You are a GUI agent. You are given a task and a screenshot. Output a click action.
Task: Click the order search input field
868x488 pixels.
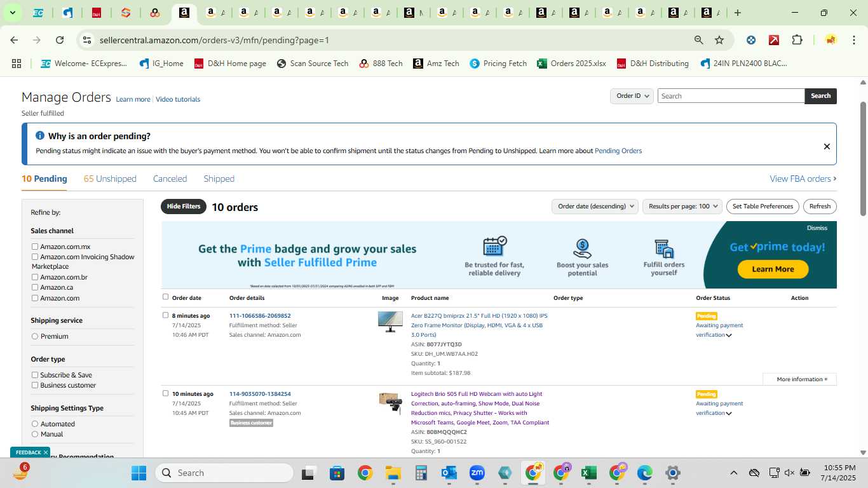tap(731, 96)
